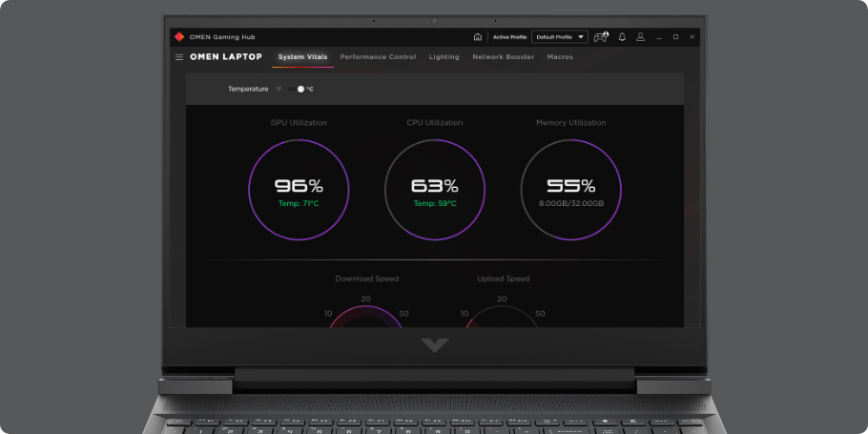Click the 'OMEN Gaming Hub' title text
The width and height of the screenshot is (868, 434).
coord(222,37)
